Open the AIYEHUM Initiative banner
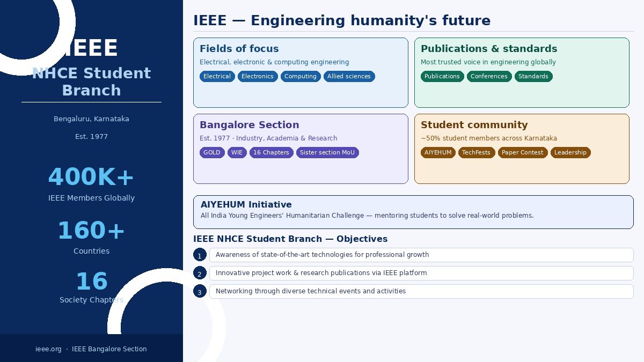644x362 pixels. click(413, 212)
